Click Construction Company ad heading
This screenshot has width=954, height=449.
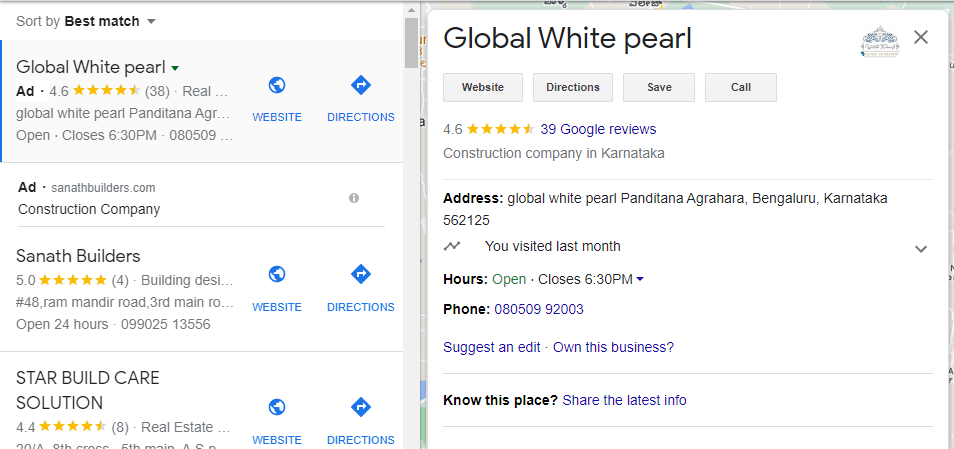89,209
